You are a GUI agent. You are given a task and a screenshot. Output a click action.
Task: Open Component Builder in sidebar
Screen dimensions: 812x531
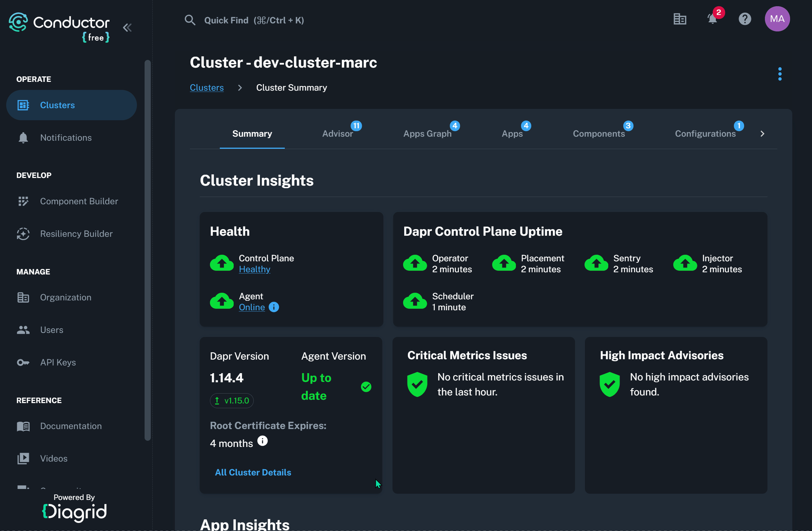coord(79,201)
